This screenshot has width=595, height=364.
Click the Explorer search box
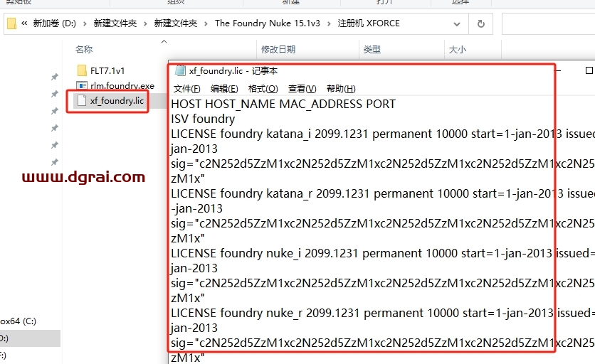pyautogui.click(x=548, y=23)
